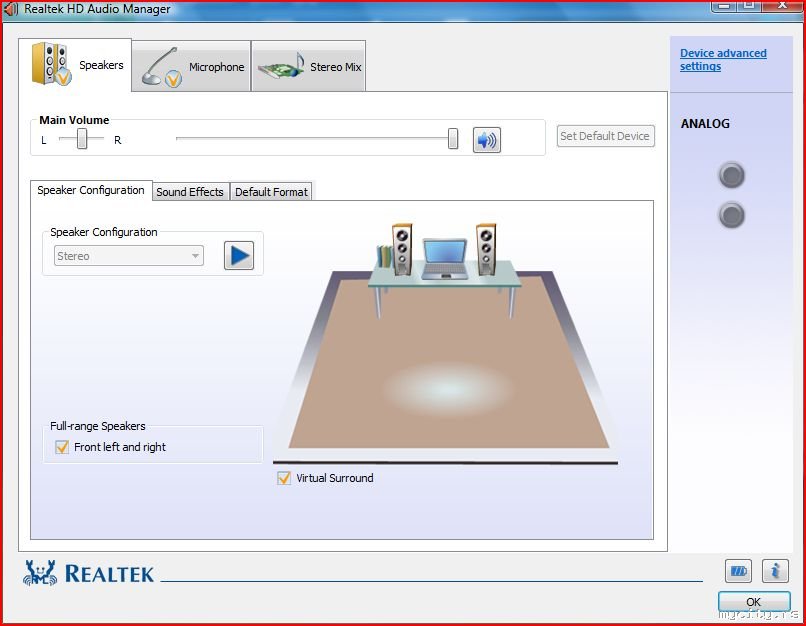
Task: Open the information icon button
Action: 775,571
